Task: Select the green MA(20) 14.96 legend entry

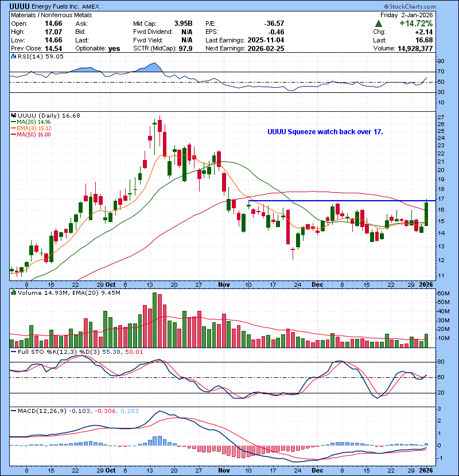Action: pyautogui.click(x=31, y=122)
